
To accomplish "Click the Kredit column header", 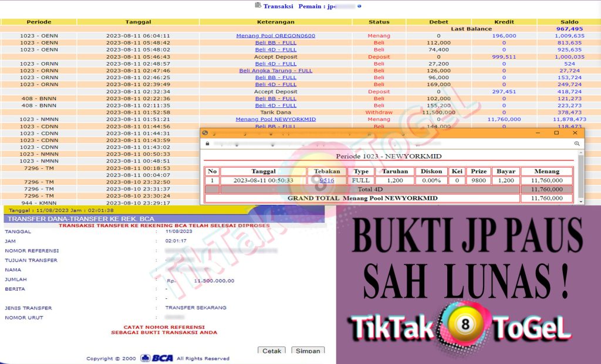I will (x=504, y=22).
